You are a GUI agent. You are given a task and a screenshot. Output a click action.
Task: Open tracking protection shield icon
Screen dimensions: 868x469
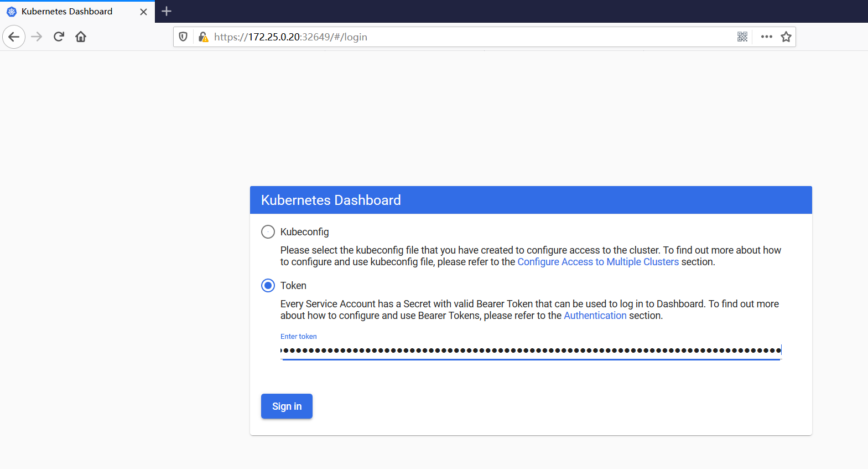183,37
